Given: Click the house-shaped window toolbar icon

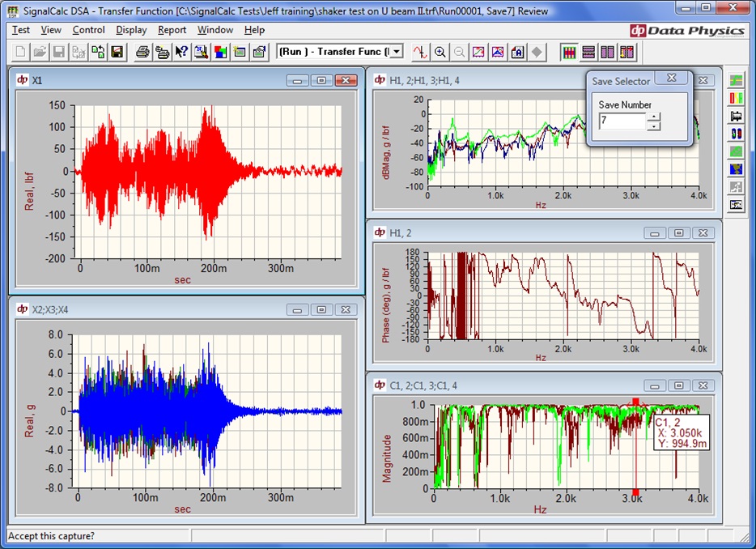Looking at the screenshot, I should [259, 52].
